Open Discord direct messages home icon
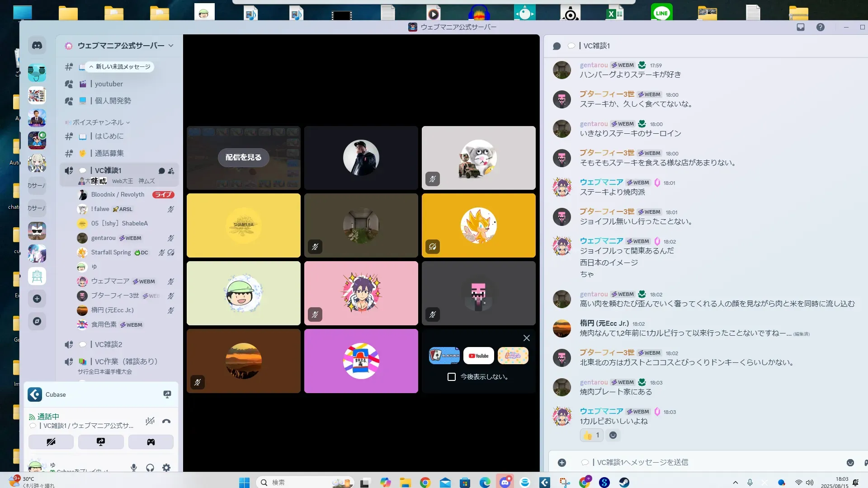This screenshot has height=488, width=868. (x=37, y=46)
